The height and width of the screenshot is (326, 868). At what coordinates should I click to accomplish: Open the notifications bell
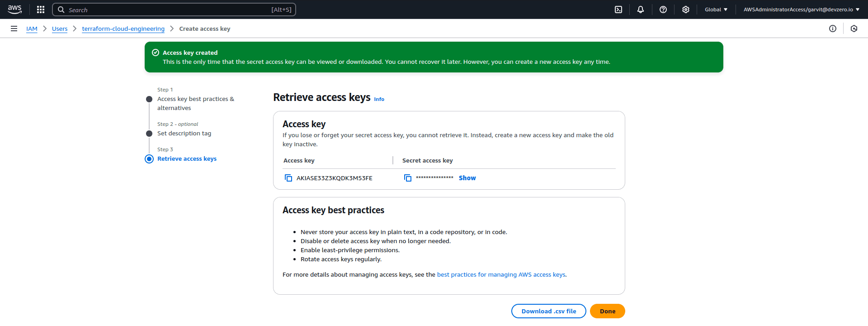click(x=641, y=10)
